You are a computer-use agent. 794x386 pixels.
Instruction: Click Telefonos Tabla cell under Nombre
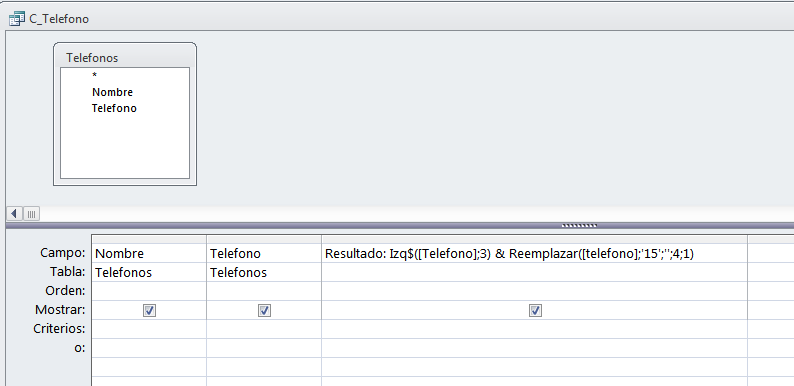coord(149,272)
